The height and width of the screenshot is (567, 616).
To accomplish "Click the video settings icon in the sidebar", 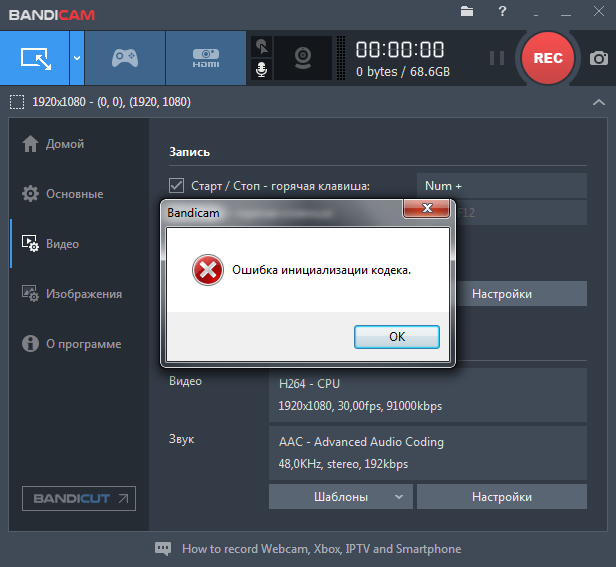I will [x=30, y=244].
